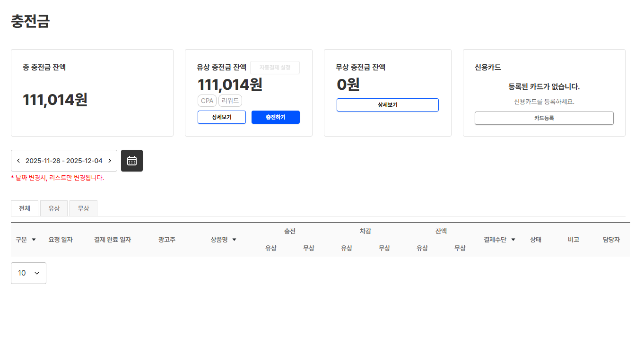
Task: Click the 자동결제 설정 button
Action: point(275,68)
